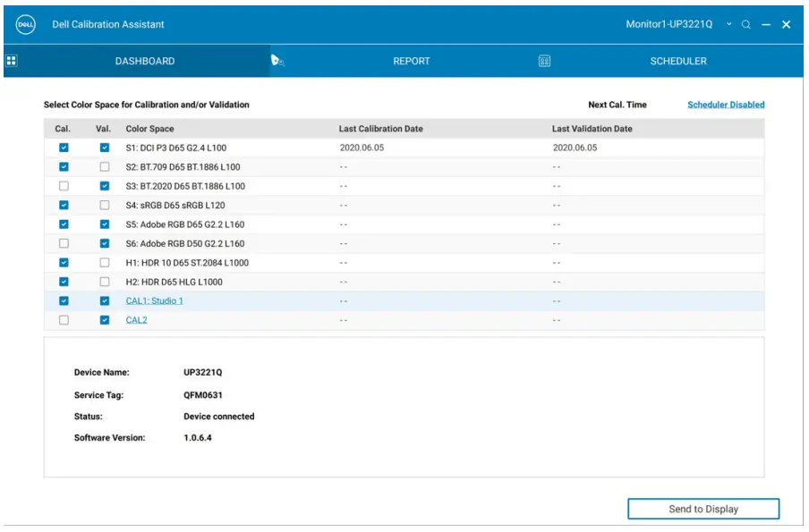Click the scheduler calendar icon
The image size is (809, 532).
tap(544, 61)
